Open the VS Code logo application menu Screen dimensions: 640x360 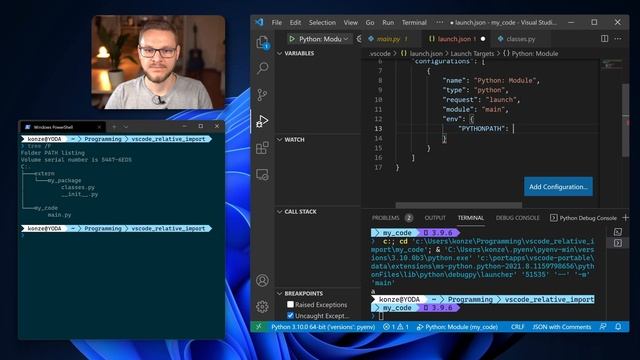pos(260,22)
